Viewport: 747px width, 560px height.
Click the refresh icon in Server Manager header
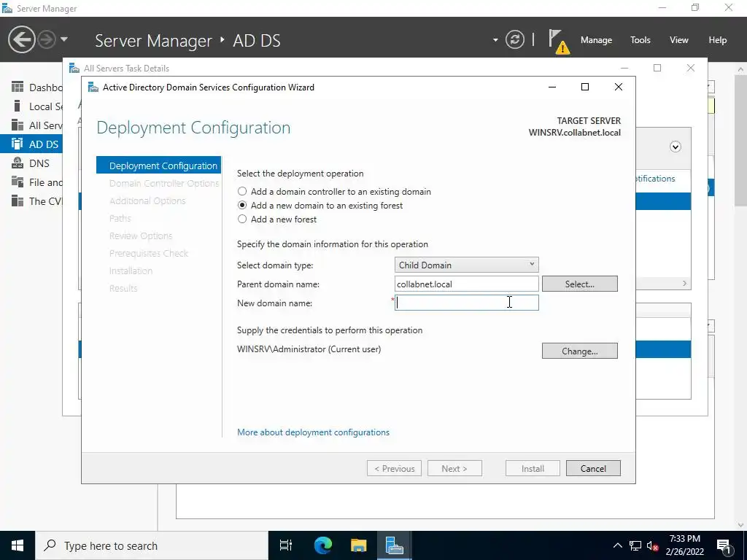point(514,39)
